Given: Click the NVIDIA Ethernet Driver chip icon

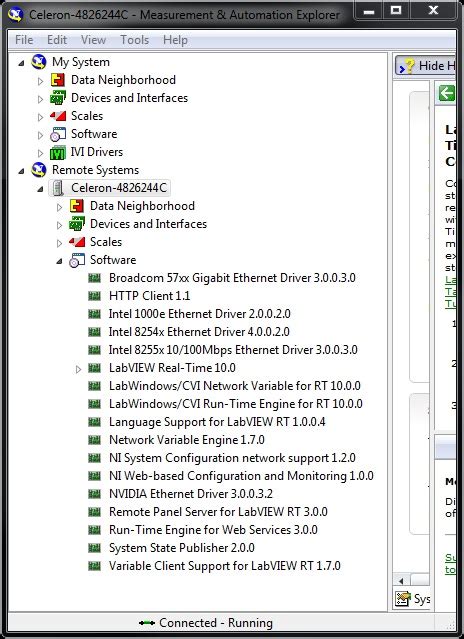Looking at the screenshot, I should tap(95, 494).
